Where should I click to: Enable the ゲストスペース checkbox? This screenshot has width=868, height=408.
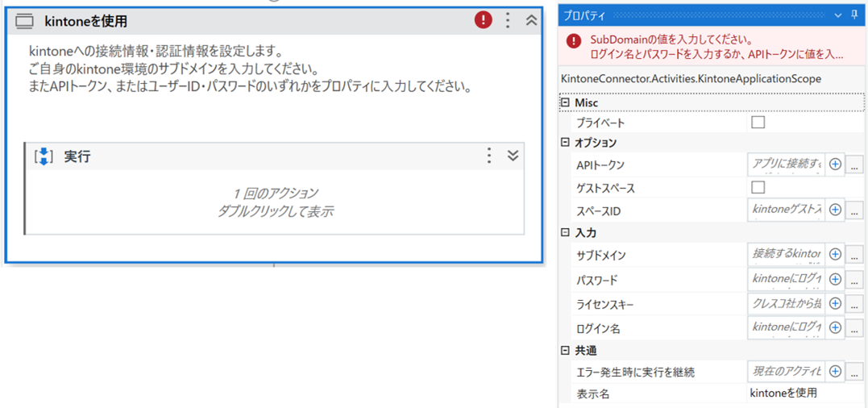point(758,188)
